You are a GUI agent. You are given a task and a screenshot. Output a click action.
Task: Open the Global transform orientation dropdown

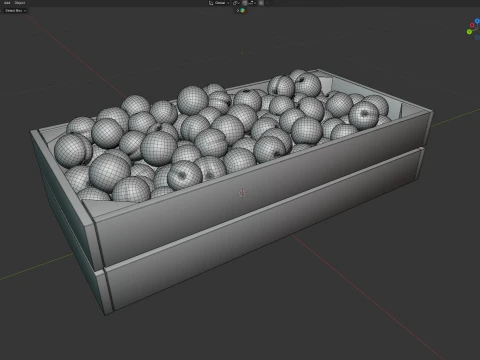coord(219,3)
